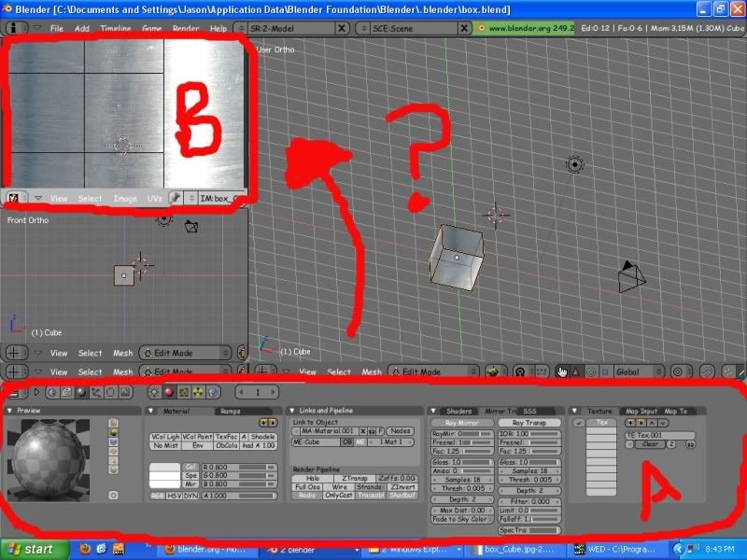This screenshot has height=560, width=747.
Task: Toggle the VCol Paint option
Action: click(197, 437)
